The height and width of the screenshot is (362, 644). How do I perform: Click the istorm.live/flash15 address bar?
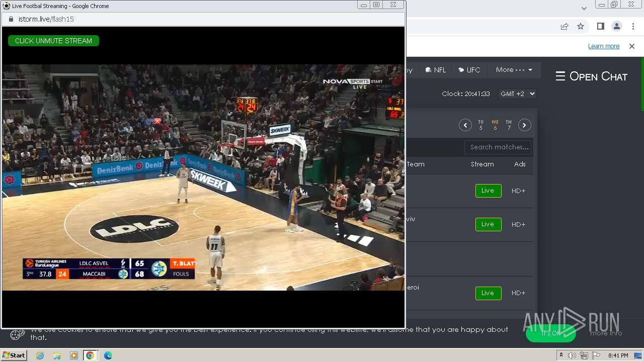point(204,19)
